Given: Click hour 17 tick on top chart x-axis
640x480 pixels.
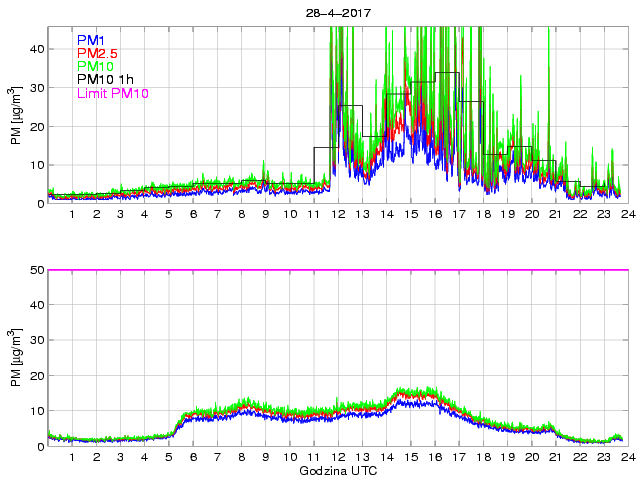Looking at the screenshot, I should 459,214.
